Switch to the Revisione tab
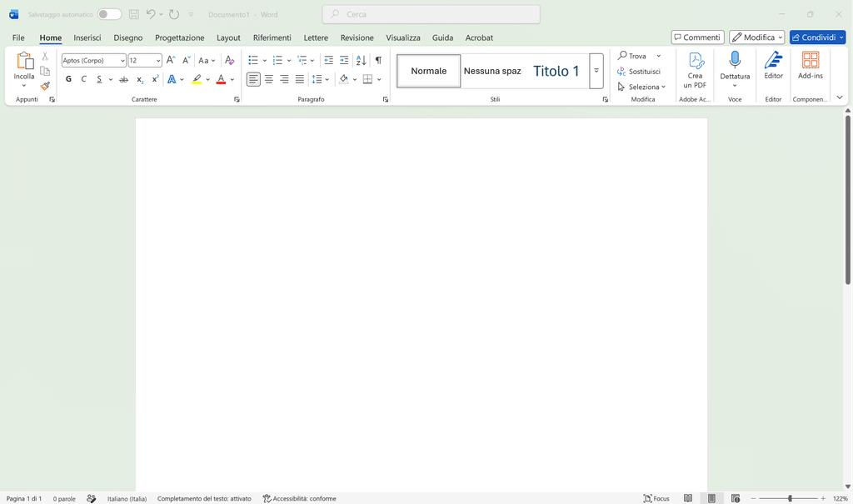This screenshot has width=853, height=504. 357,37
